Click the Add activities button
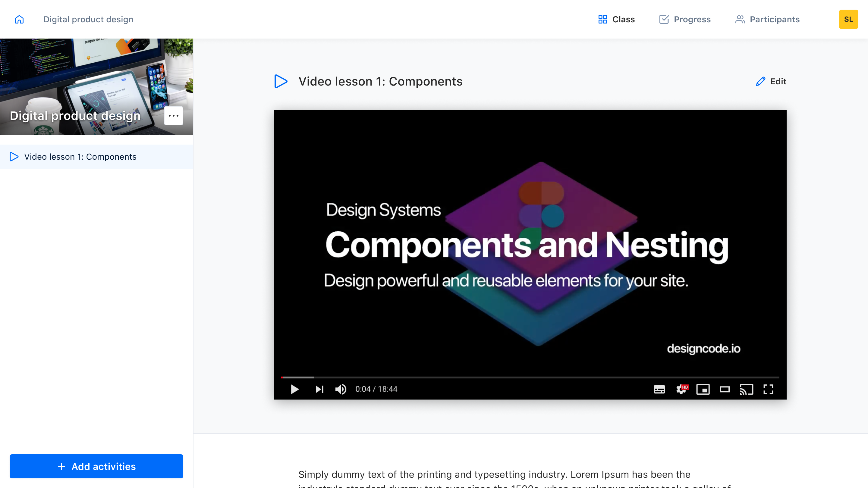This screenshot has height=488, width=868. [x=96, y=466]
